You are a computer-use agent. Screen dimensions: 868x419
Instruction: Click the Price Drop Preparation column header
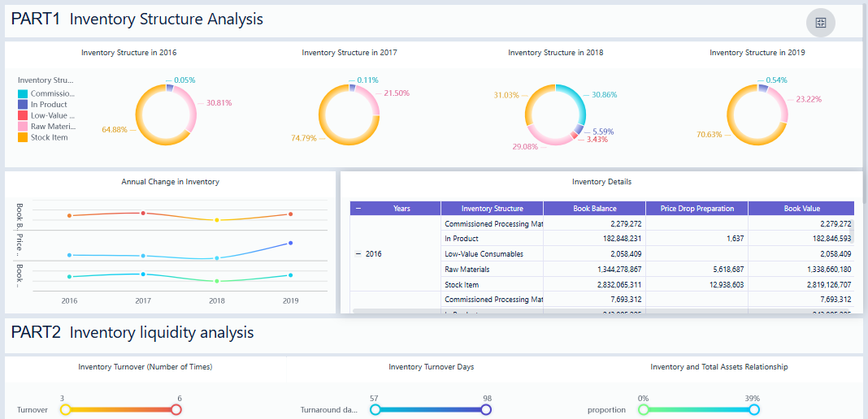[x=697, y=209]
